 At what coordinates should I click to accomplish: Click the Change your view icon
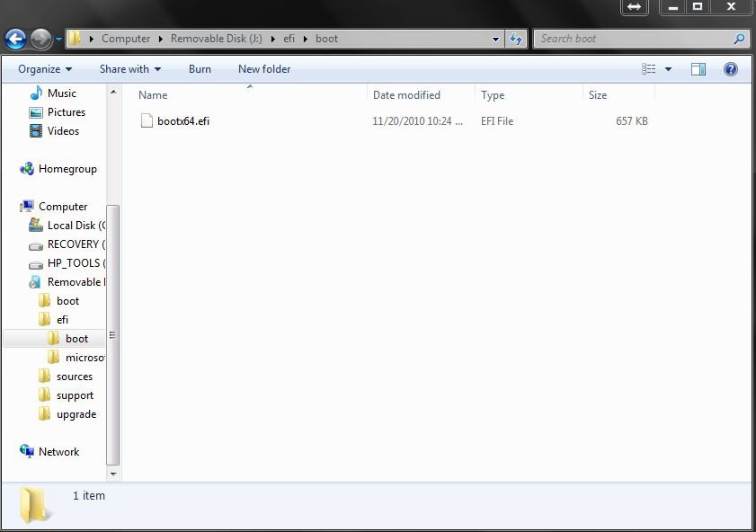coord(649,69)
